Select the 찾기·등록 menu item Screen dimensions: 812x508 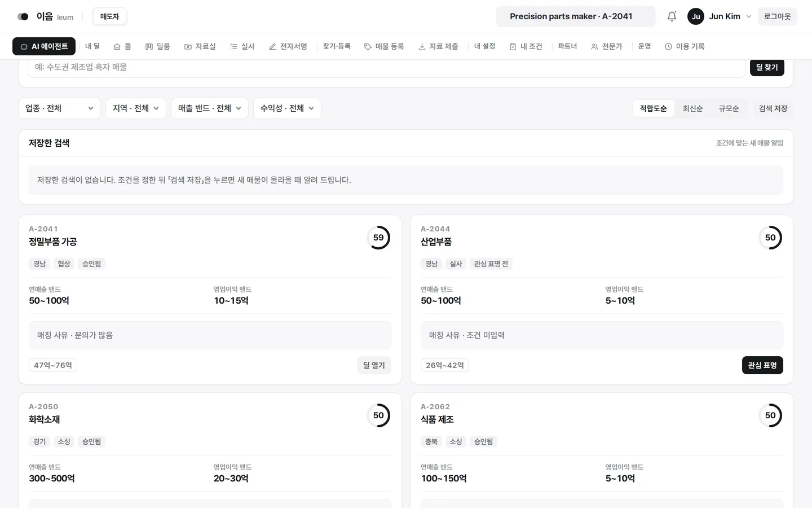(337, 46)
